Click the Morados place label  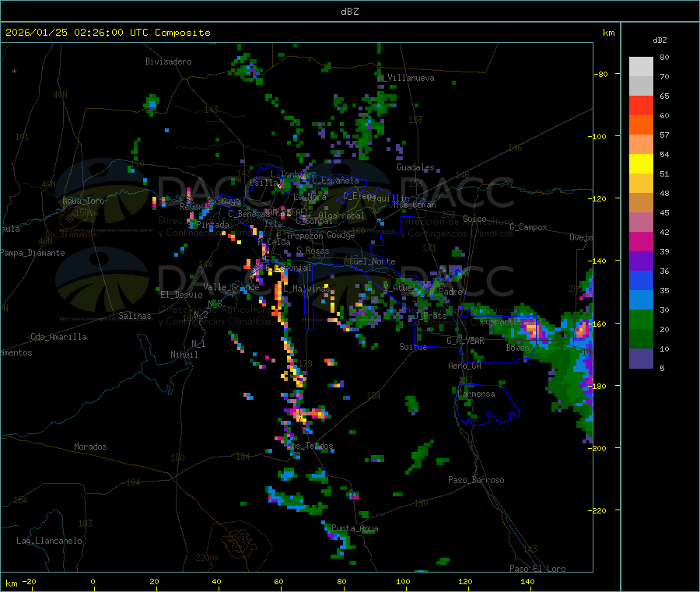[x=90, y=447]
